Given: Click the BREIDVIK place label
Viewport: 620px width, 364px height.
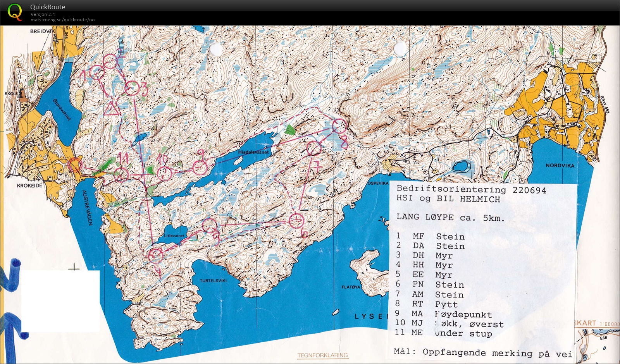Looking at the screenshot, I should pyautogui.click(x=43, y=31).
